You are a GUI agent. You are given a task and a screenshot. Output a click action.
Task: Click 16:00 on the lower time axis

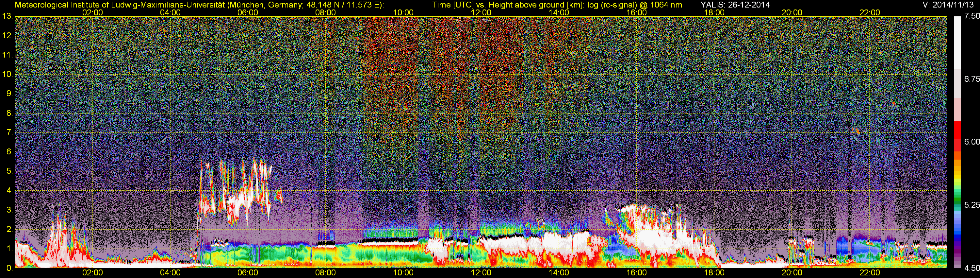(636, 273)
